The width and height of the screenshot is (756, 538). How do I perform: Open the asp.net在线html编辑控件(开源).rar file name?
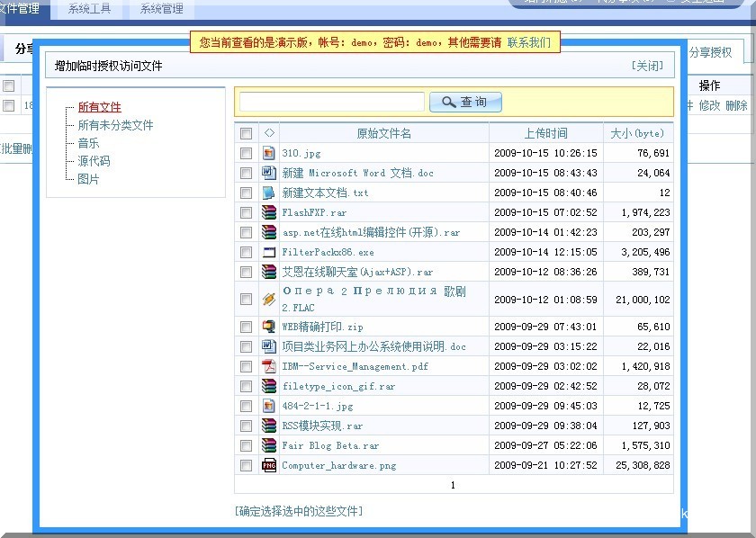click(371, 232)
